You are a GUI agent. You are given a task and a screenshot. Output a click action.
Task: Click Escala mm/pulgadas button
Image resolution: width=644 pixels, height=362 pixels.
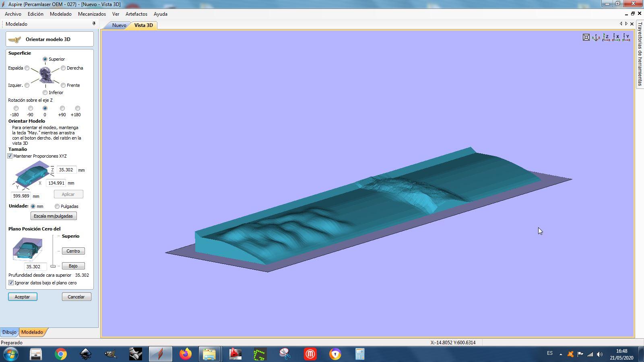(54, 216)
